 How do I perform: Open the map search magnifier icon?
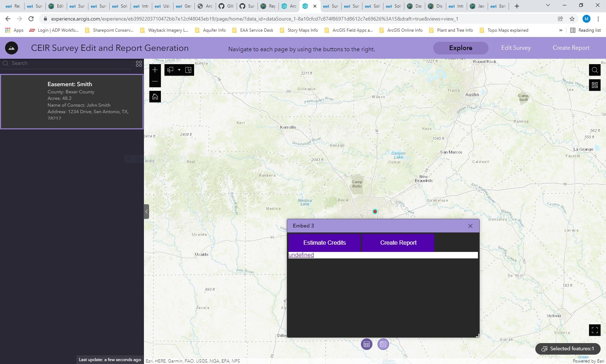(x=594, y=70)
